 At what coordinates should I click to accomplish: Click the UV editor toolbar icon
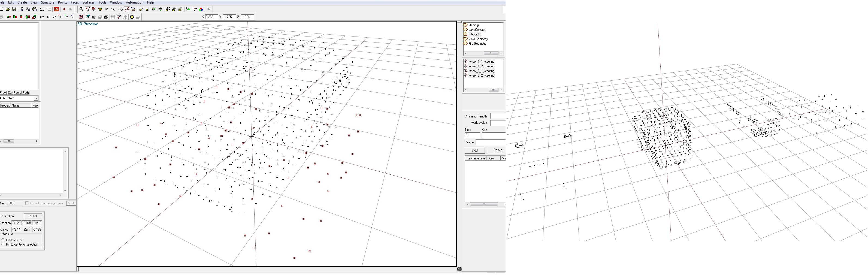click(x=208, y=9)
